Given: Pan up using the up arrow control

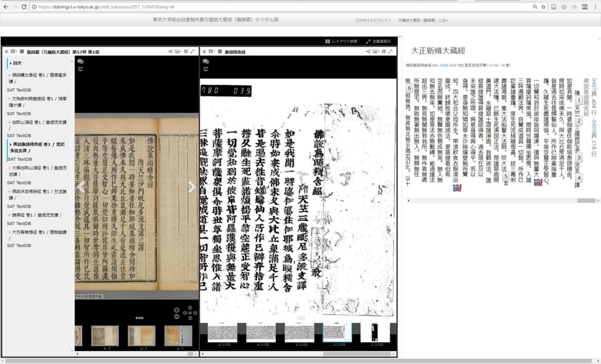Looking at the screenshot, I should (190, 308).
